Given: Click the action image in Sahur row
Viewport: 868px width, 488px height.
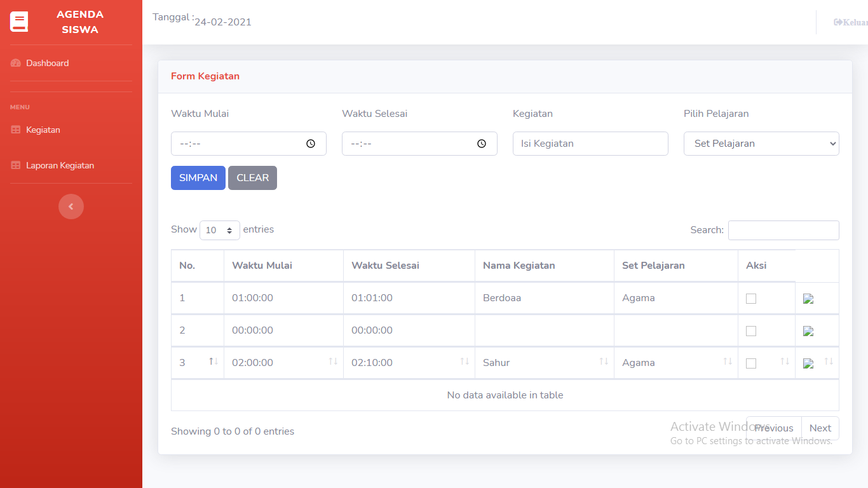Looking at the screenshot, I should (x=808, y=363).
